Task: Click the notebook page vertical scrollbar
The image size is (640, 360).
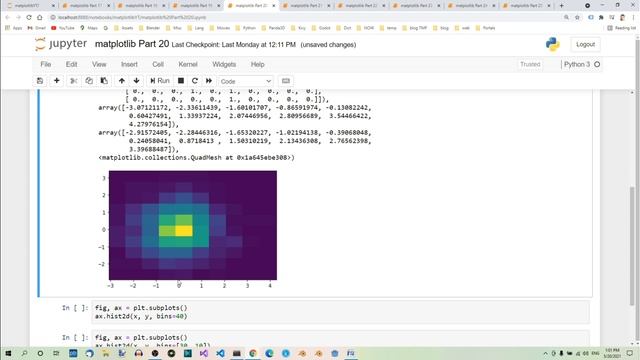Action: [x=632, y=245]
